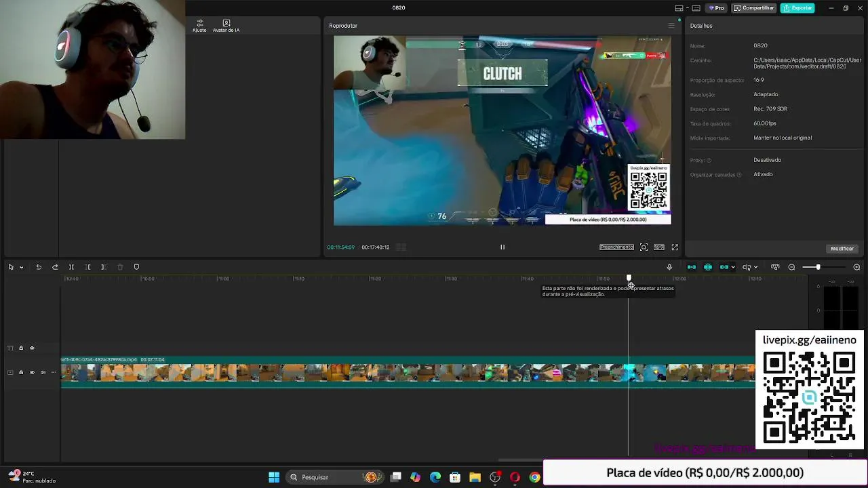Click the keyboard shortcuts icon in title bar
The image size is (868, 488).
(x=696, y=8)
